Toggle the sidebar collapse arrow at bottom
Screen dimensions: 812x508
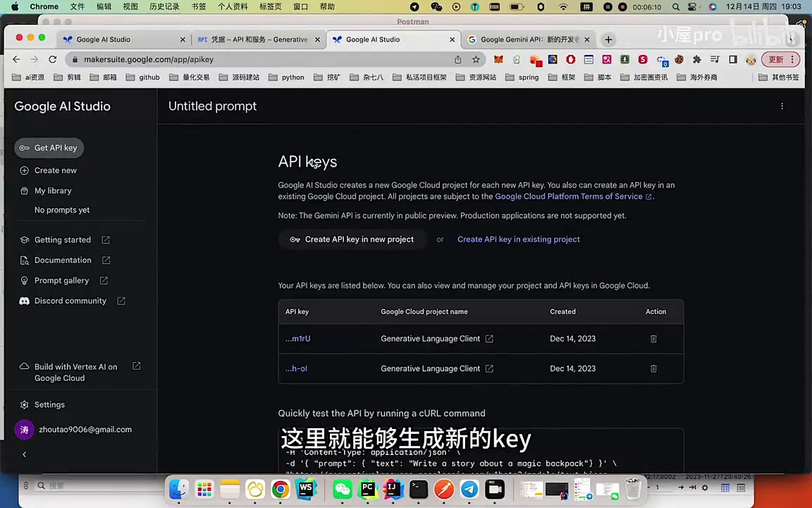coord(24,454)
